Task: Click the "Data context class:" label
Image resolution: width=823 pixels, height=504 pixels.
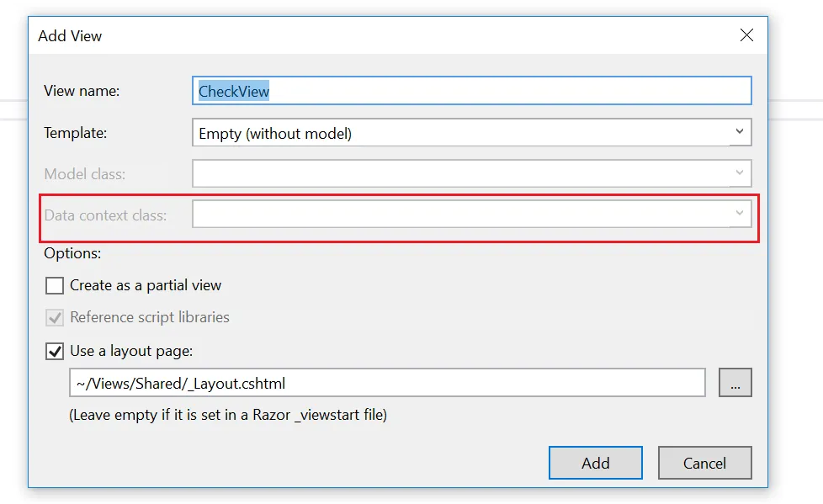Action: pyautogui.click(x=105, y=215)
